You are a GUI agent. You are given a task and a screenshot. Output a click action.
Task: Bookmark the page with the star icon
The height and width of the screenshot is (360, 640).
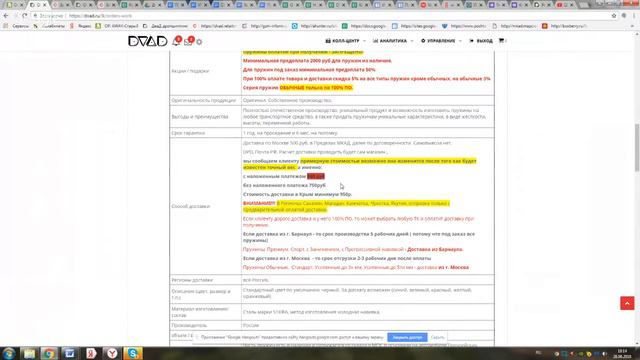[614, 16]
